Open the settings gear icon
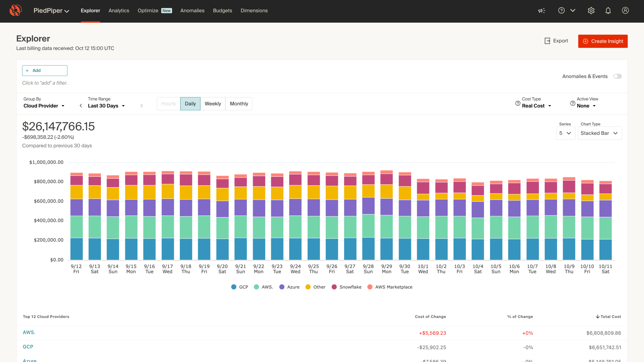Viewport: 644px width, 362px height. click(591, 11)
